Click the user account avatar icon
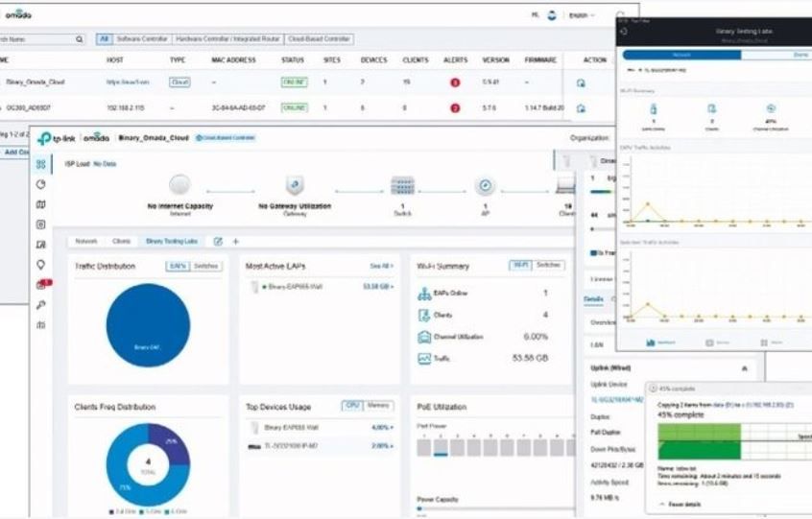Image resolution: width=812 pixels, height=519 pixels. [552, 15]
